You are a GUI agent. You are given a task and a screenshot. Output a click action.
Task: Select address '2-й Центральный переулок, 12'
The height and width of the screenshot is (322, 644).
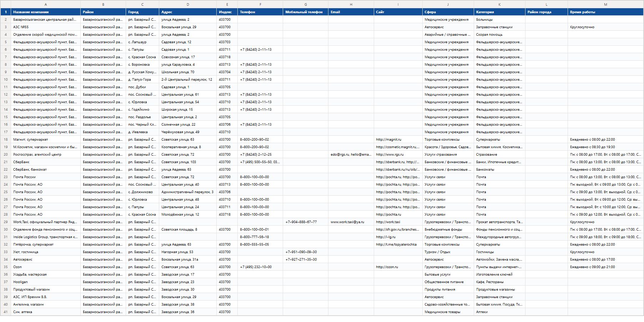188,80
